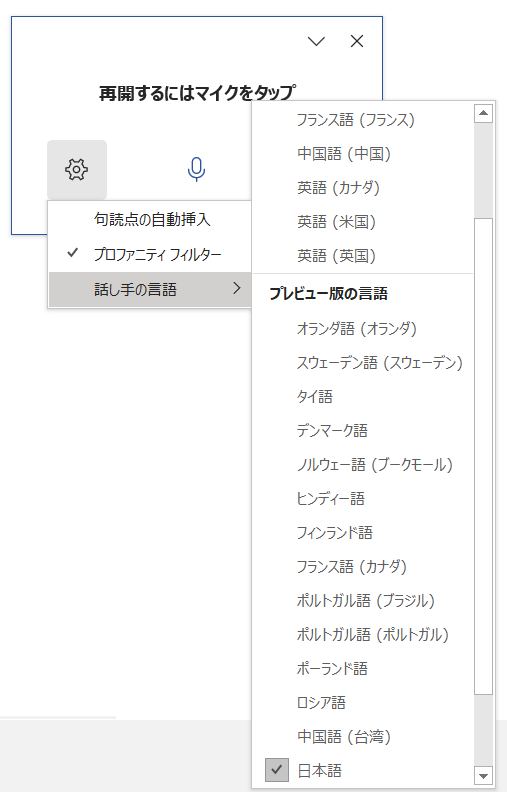This screenshot has height=792, width=507.
Task: Enable 句読点の自動挿入 auto punctuation
Action: [150, 220]
